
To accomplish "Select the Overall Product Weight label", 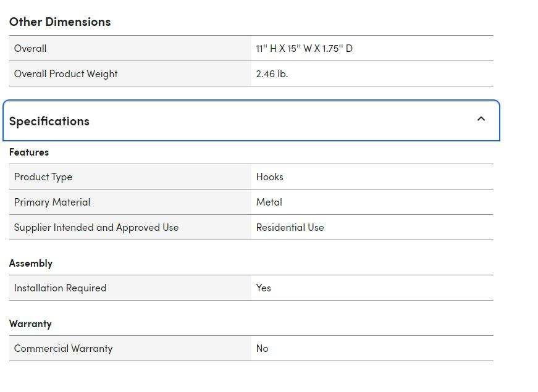I will [x=65, y=73].
